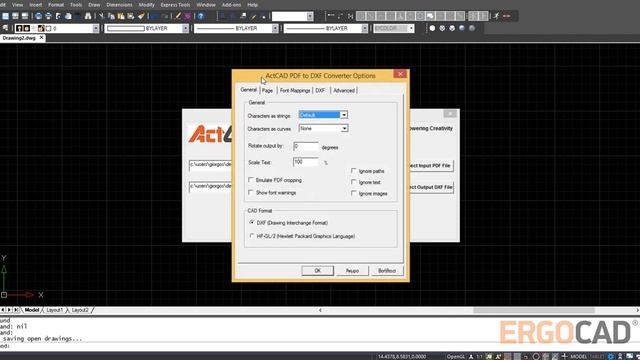Click Select Output DXF File button
Viewport: 640px width, 360px height.
coord(431,187)
